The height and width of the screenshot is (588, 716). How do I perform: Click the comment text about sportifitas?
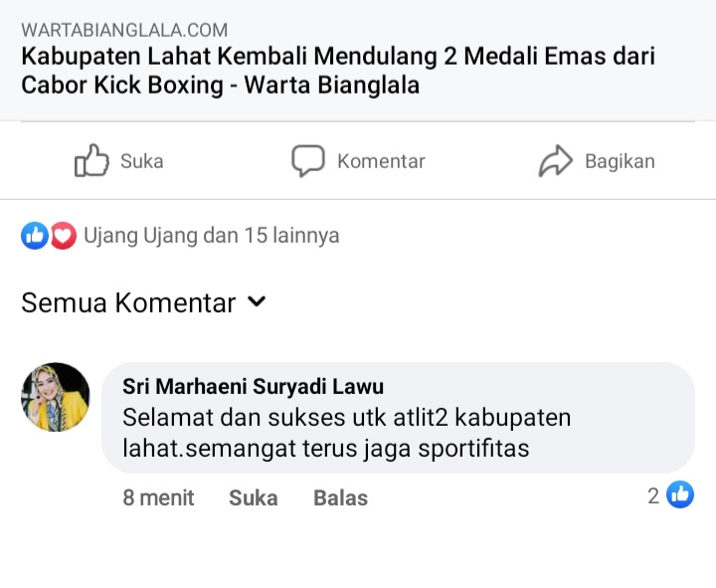click(x=346, y=433)
